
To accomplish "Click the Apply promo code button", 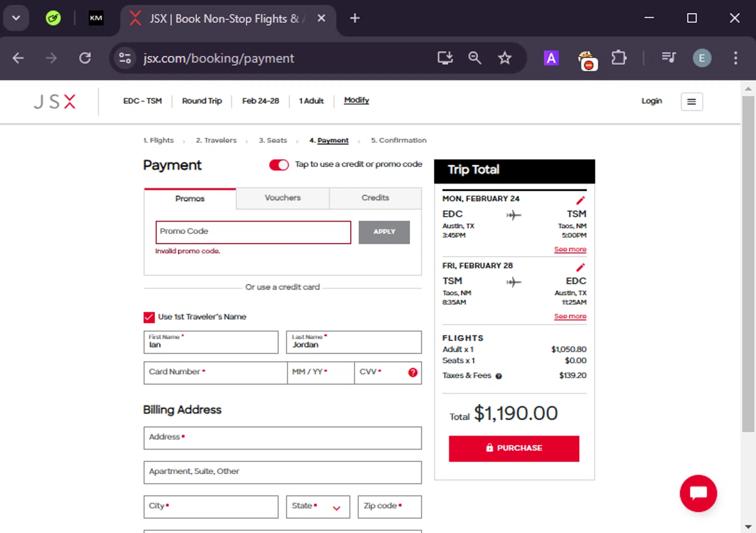I will click(384, 232).
